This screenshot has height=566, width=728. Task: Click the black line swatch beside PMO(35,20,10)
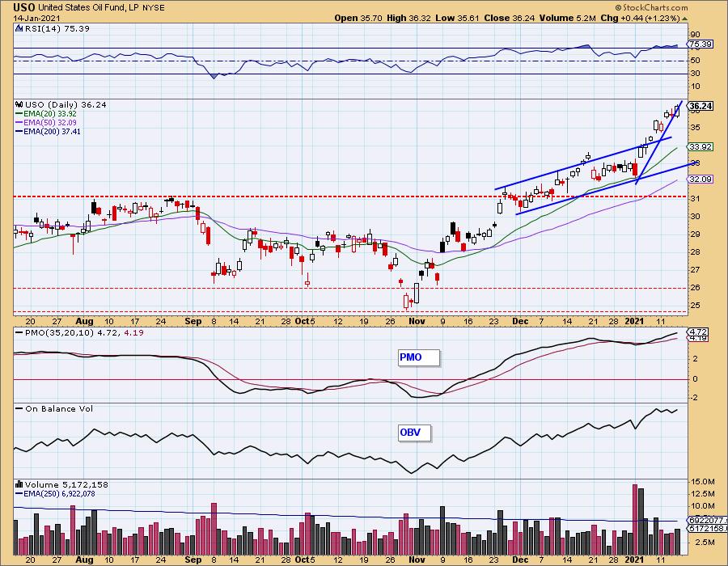point(19,333)
